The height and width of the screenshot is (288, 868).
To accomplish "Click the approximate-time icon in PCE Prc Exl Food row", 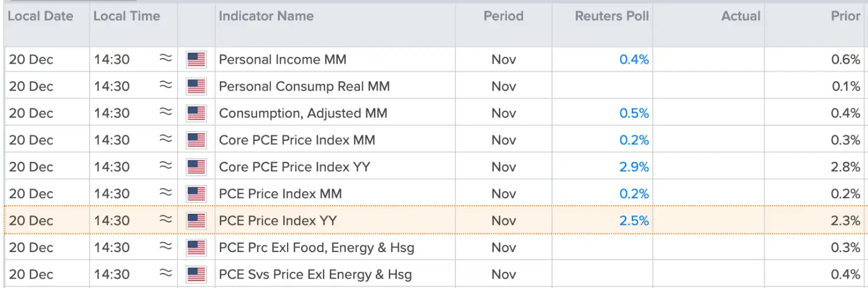I will pos(166,246).
